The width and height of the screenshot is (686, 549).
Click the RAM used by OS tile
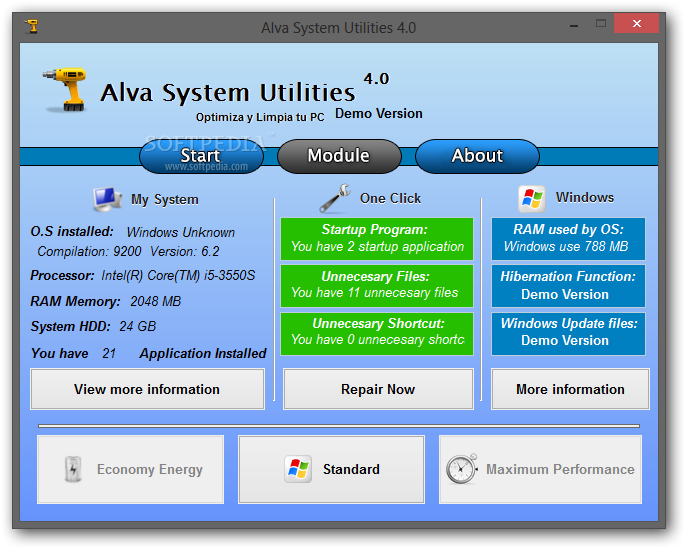(x=568, y=239)
